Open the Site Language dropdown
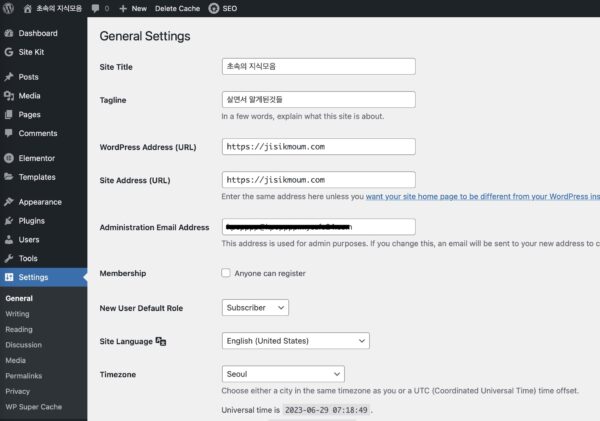The height and width of the screenshot is (421, 600). [x=295, y=341]
